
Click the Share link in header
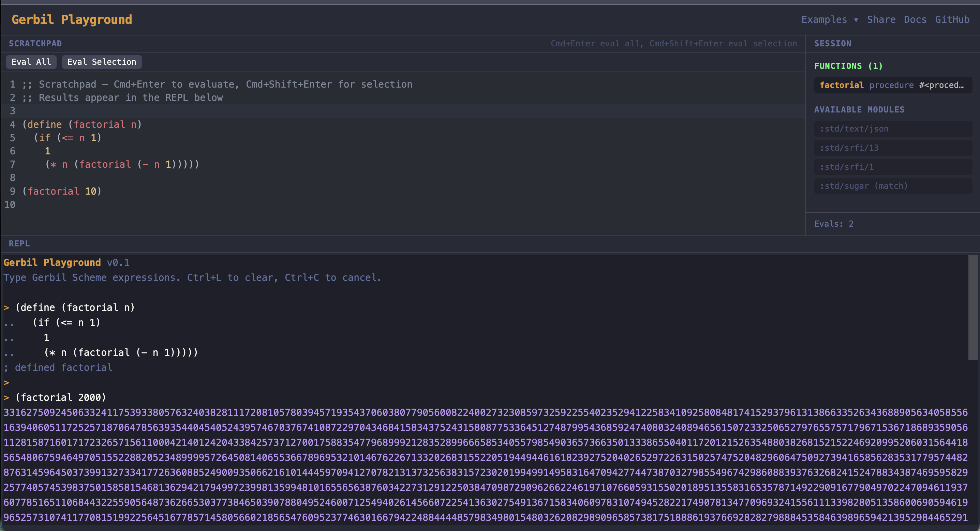click(x=881, y=20)
